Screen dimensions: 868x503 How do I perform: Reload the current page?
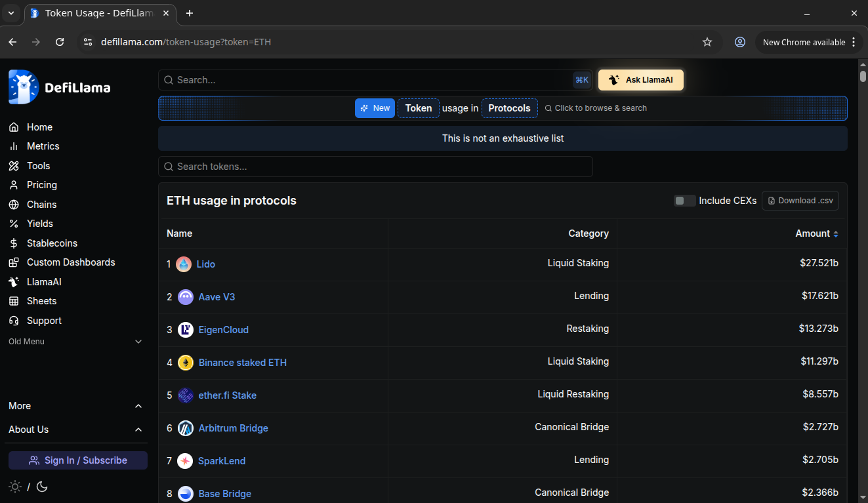[60, 42]
